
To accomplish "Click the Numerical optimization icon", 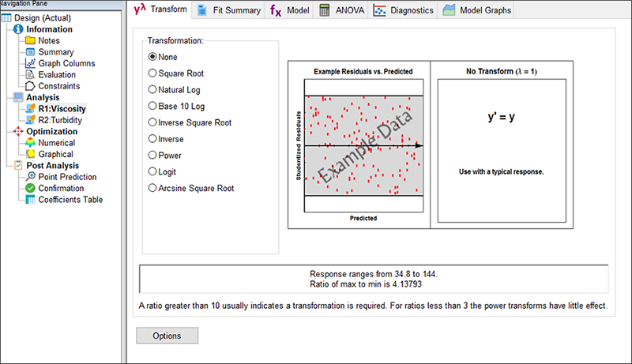I will click(x=30, y=143).
